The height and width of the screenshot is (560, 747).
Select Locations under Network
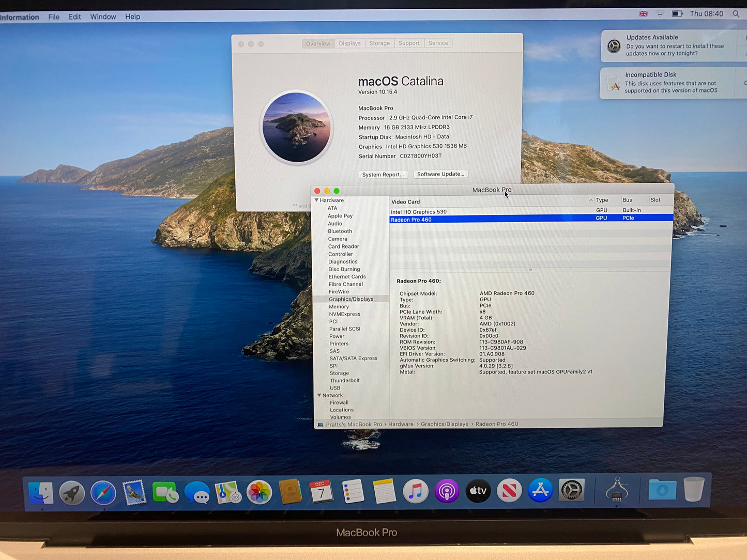[x=342, y=410]
